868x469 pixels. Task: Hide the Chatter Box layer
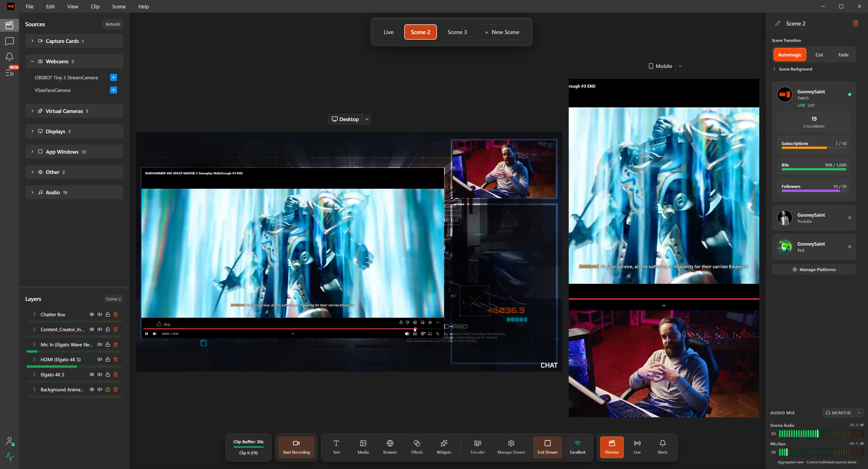click(x=92, y=314)
